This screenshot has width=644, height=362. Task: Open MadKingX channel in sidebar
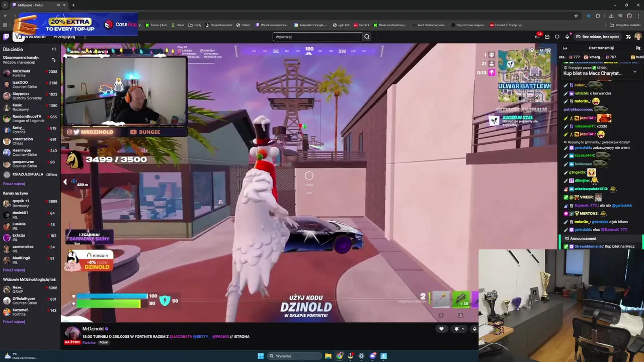click(x=30, y=260)
